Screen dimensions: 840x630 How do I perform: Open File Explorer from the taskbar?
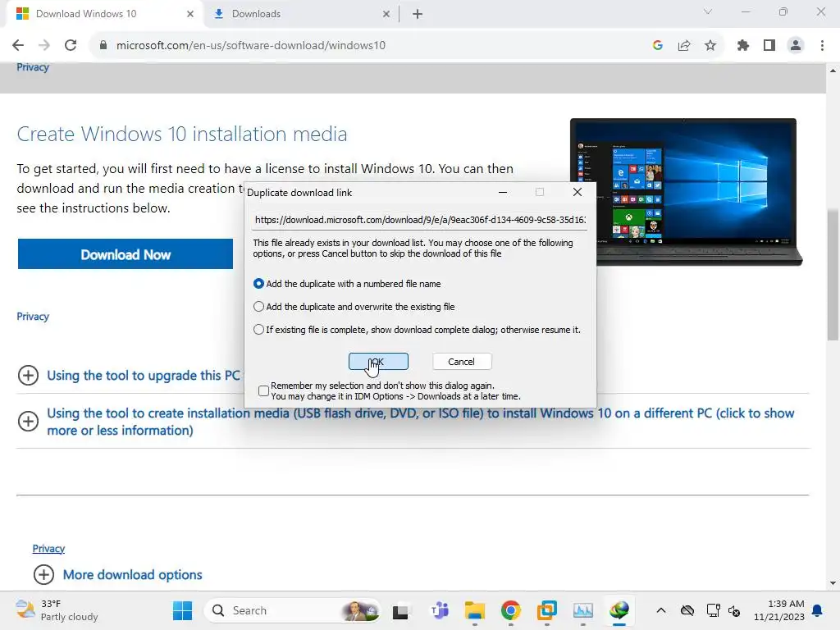coord(475,610)
